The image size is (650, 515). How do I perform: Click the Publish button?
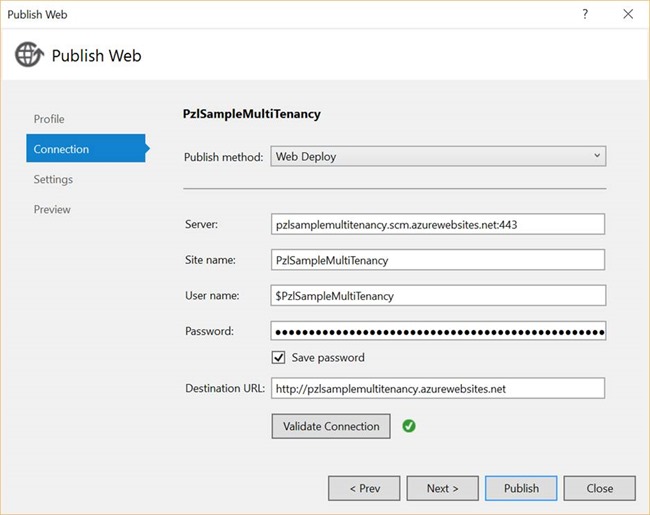point(521,488)
